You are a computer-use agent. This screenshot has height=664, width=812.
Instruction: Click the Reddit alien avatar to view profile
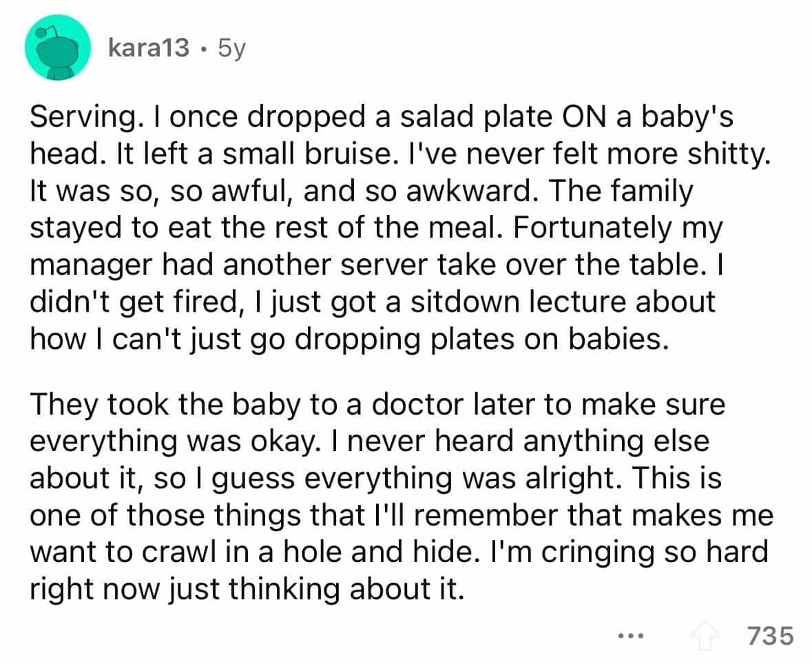59,47
